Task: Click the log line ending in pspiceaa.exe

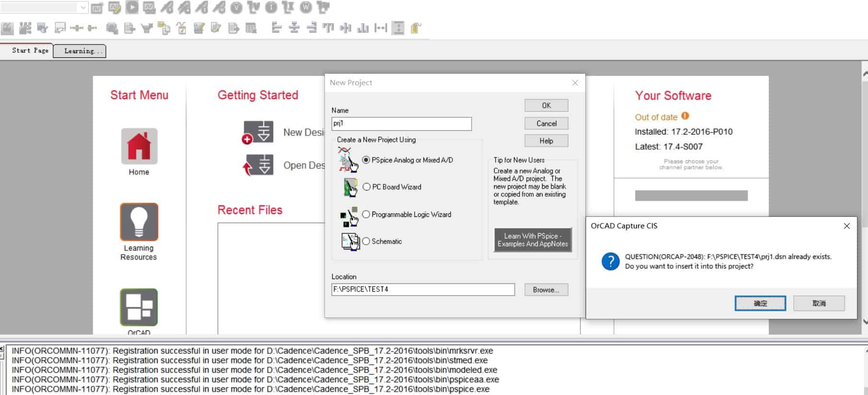Action: (x=255, y=380)
